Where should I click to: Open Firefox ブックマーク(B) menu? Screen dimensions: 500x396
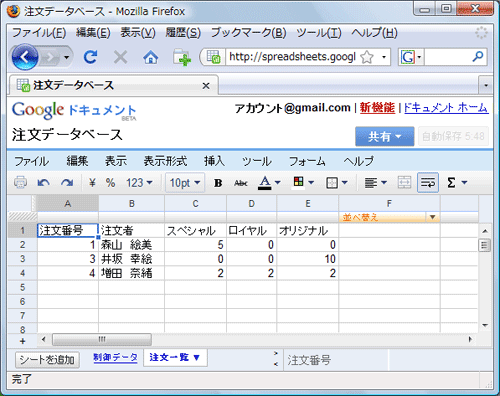pos(248,33)
